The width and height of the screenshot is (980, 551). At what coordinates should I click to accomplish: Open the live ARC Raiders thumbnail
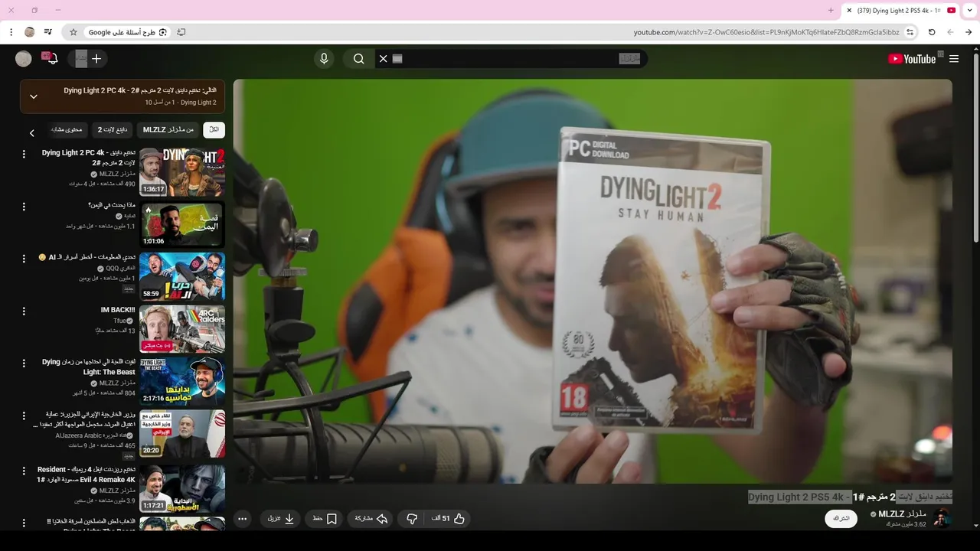tap(182, 329)
